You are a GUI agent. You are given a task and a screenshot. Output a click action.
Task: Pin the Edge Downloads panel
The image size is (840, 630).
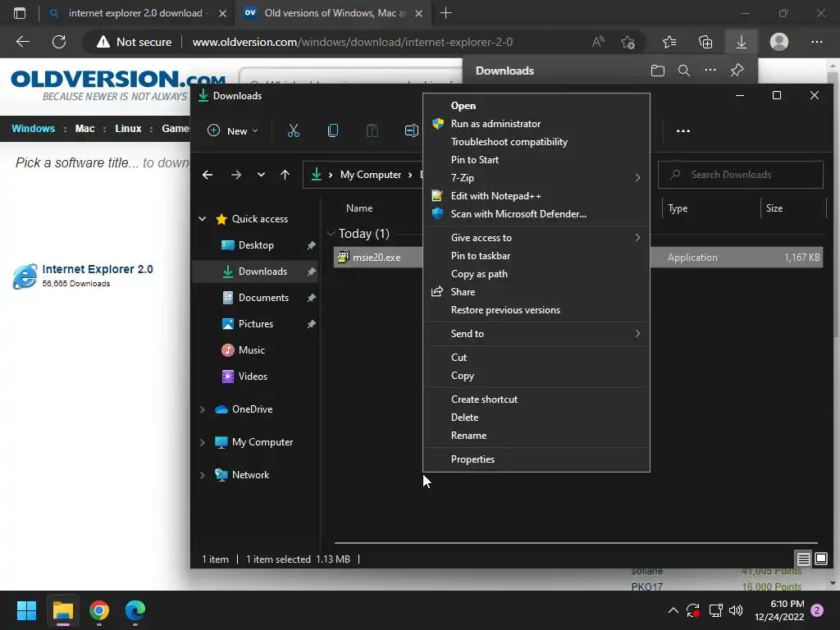(737, 71)
